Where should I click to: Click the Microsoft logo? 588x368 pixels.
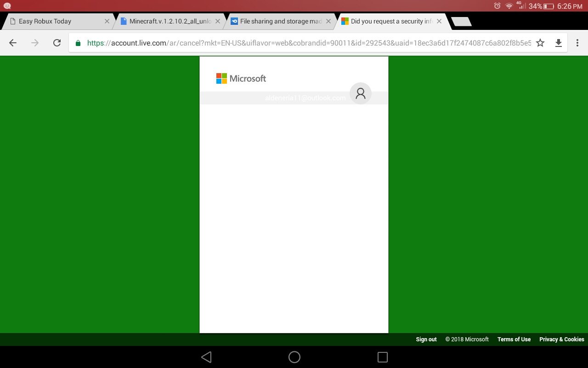241,78
